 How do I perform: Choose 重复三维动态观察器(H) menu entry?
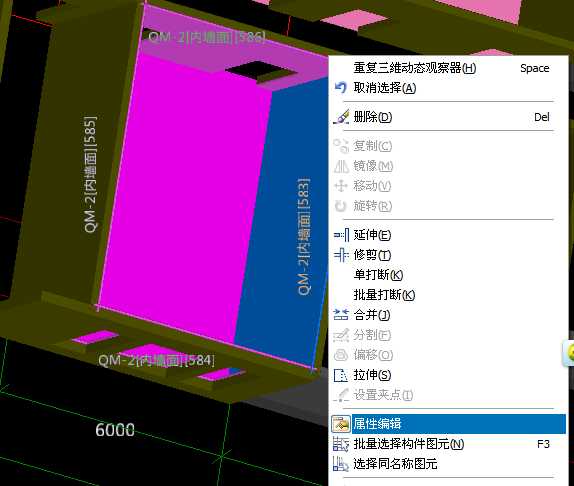448,68
